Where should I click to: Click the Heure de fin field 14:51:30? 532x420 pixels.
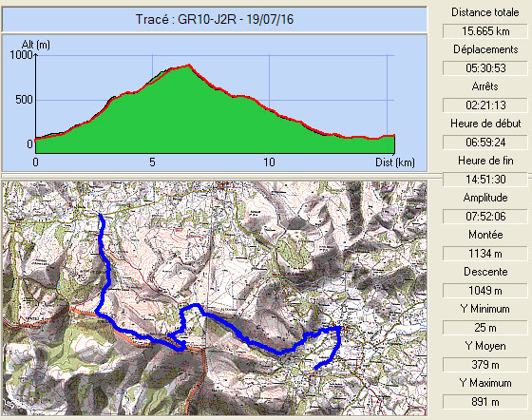(x=485, y=180)
